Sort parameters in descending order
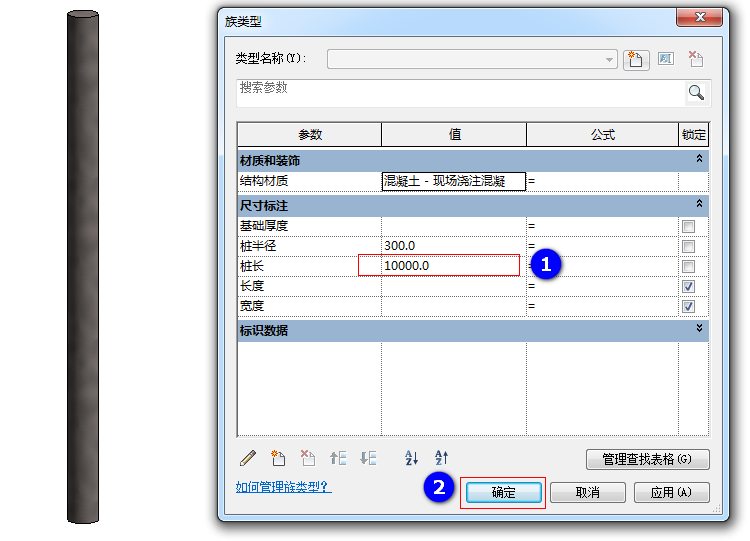 [441, 458]
